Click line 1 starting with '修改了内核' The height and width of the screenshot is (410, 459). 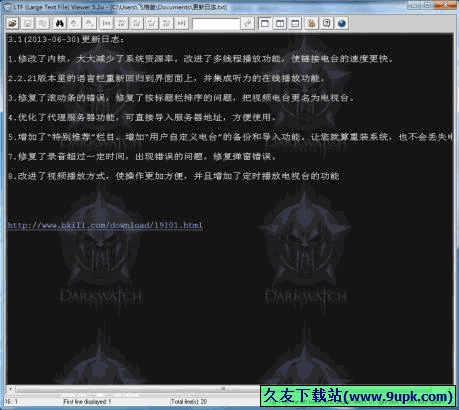(x=201, y=59)
